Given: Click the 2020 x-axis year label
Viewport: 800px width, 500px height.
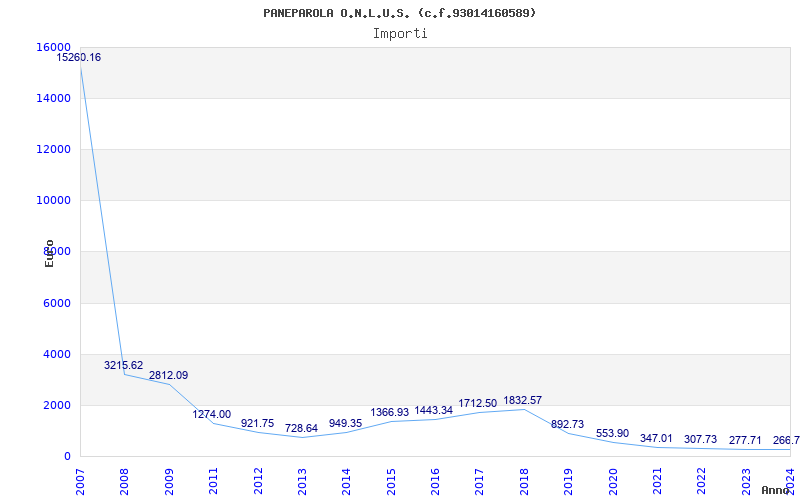Looking at the screenshot, I should click(x=612, y=481).
